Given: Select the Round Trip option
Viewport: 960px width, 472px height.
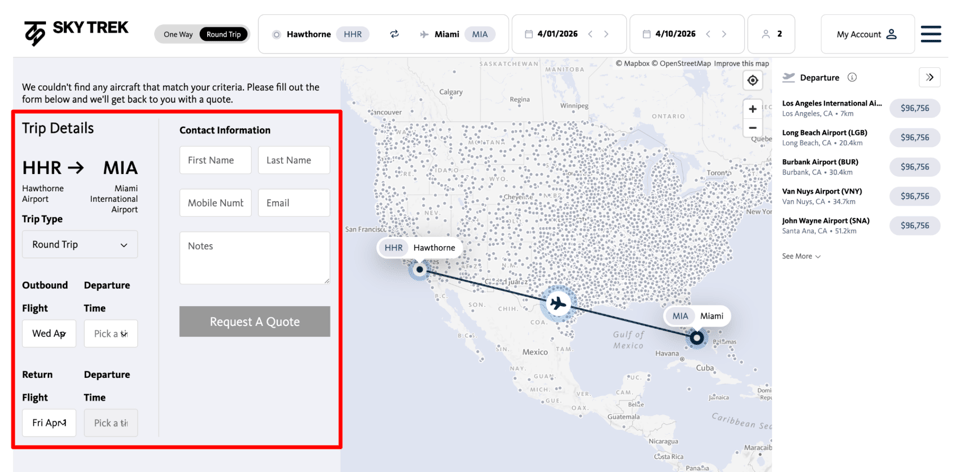Looking at the screenshot, I should [224, 34].
